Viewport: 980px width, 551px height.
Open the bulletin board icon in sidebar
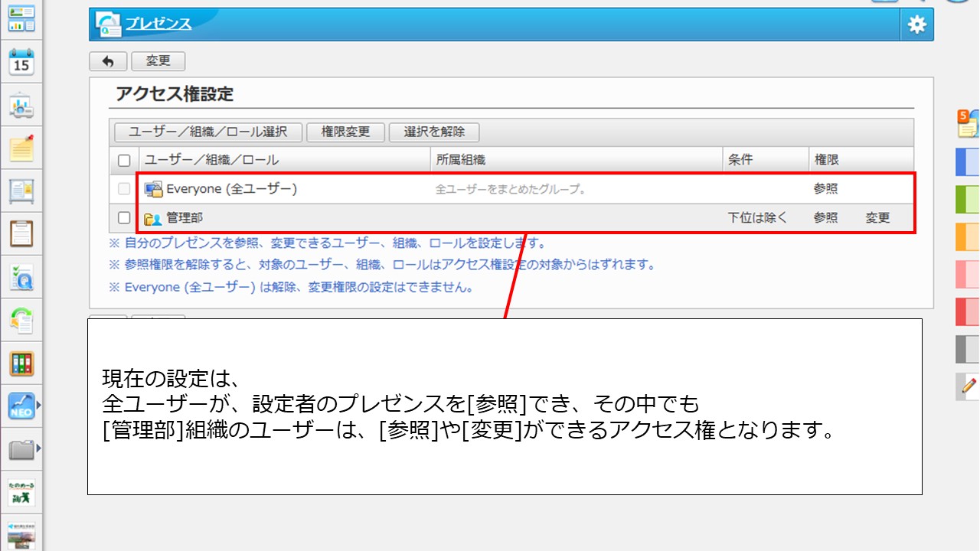pos(21,191)
